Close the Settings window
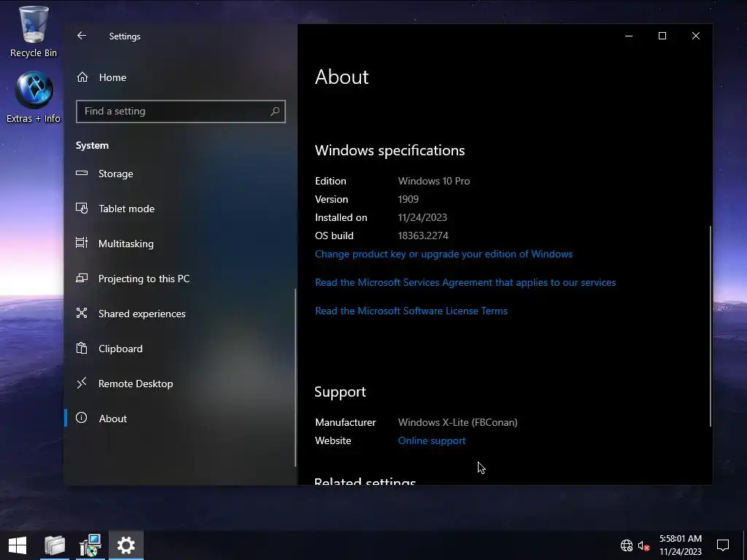This screenshot has width=747, height=560. pyautogui.click(x=696, y=36)
